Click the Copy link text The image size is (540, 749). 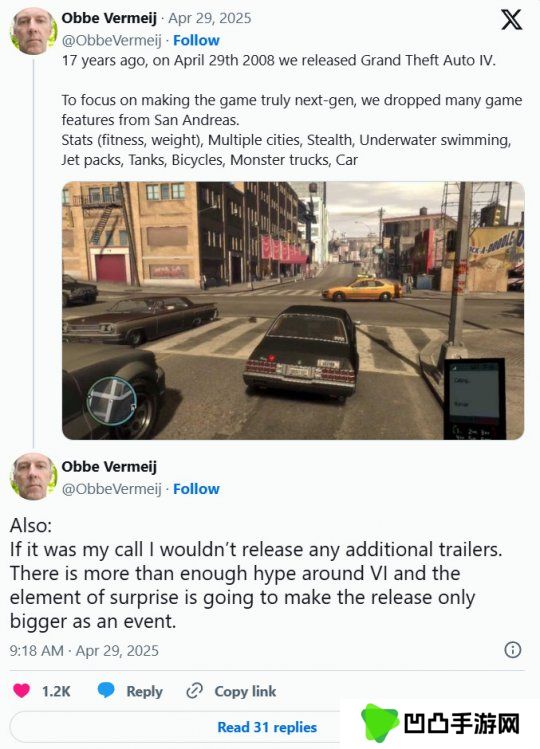click(245, 691)
